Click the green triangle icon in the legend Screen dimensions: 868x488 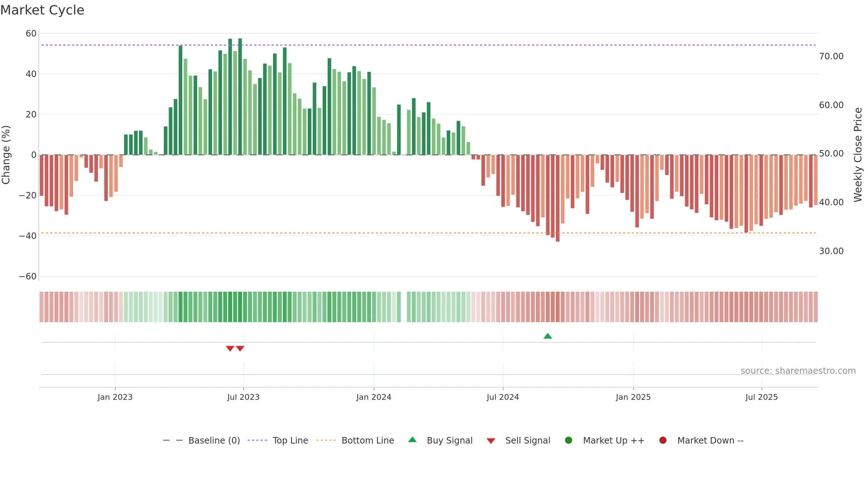tap(412, 440)
